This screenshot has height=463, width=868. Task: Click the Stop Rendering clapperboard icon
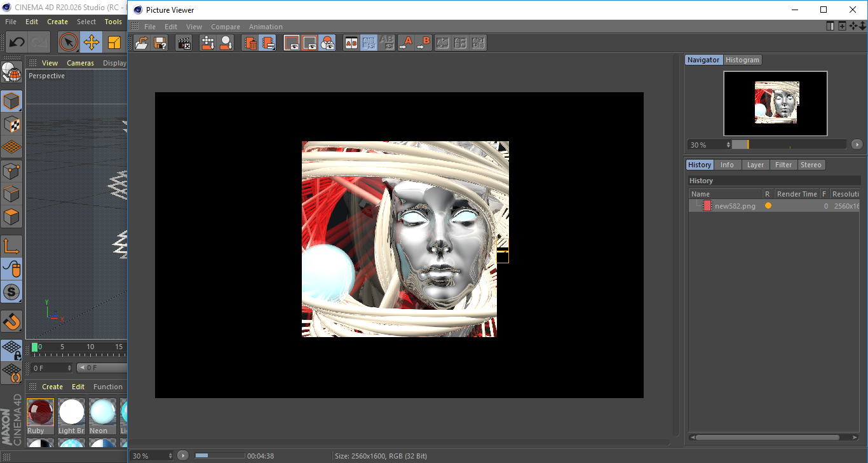click(184, 43)
